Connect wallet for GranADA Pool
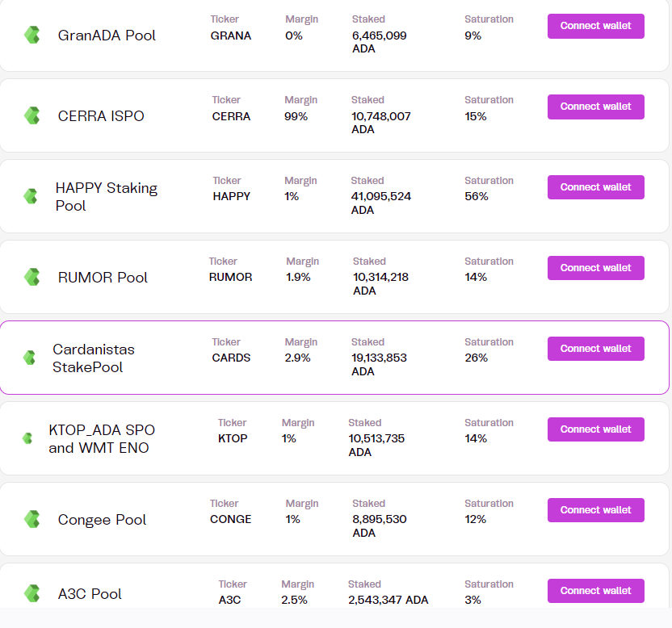 click(595, 26)
